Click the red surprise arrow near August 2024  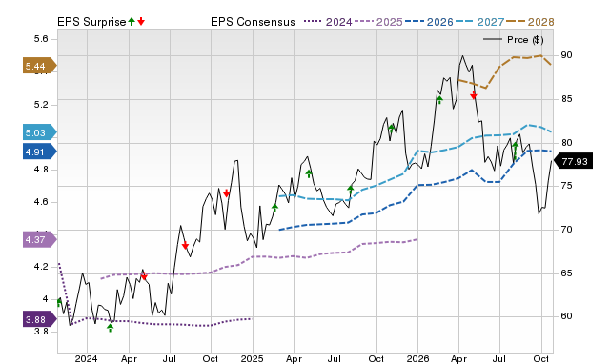(185, 245)
